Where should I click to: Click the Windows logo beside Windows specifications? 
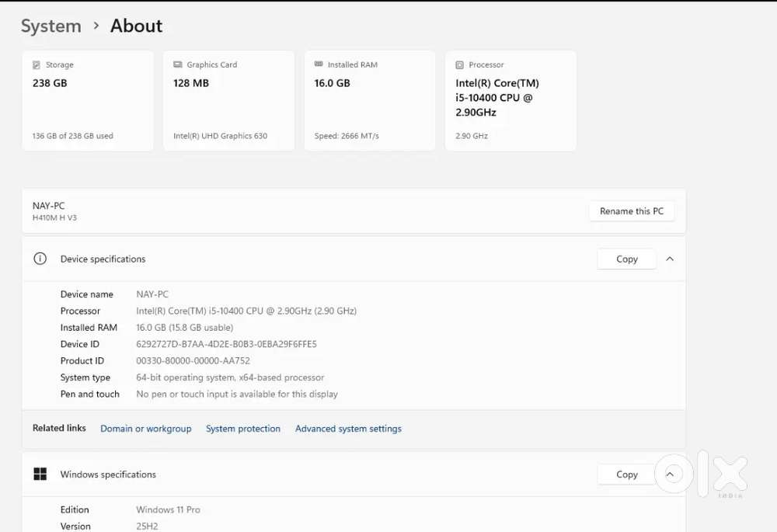pyautogui.click(x=40, y=475)
